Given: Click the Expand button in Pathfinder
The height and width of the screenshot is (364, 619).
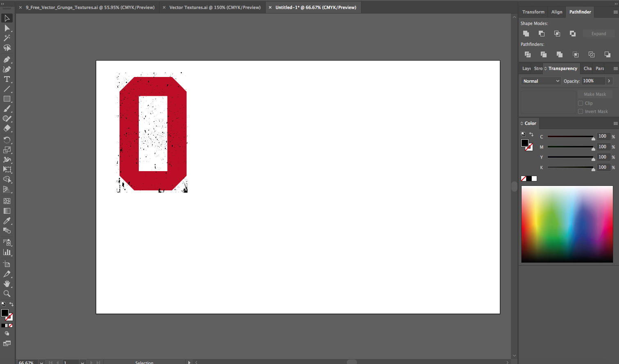Looking at the screenshot, I should 599,34.
